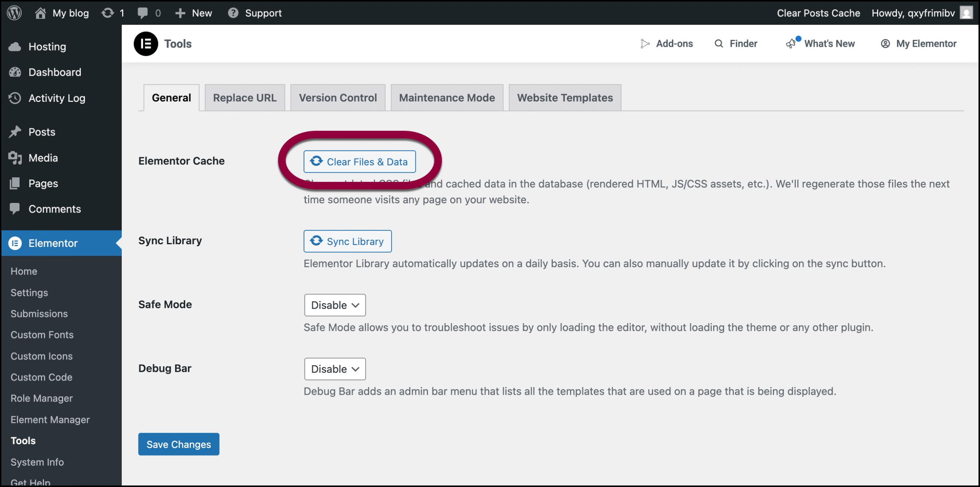The height and width of the screenshot is (487, 980).
Task: Switch to the Maintenance Mode tab
Action: pyautogui.click(x=447, y=98)
